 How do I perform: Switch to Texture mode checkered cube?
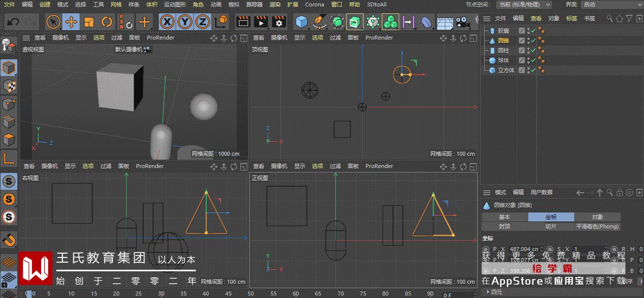pos(9,86)
